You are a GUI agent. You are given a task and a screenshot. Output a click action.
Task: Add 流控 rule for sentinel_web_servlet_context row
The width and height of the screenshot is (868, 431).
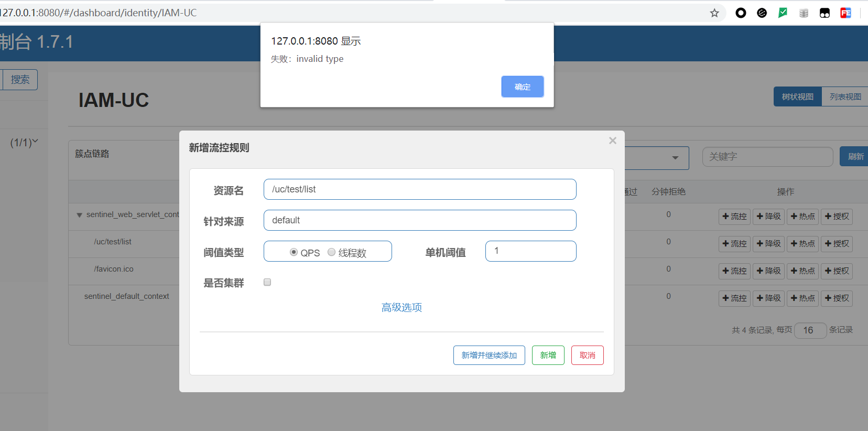(x=734, y=217)
